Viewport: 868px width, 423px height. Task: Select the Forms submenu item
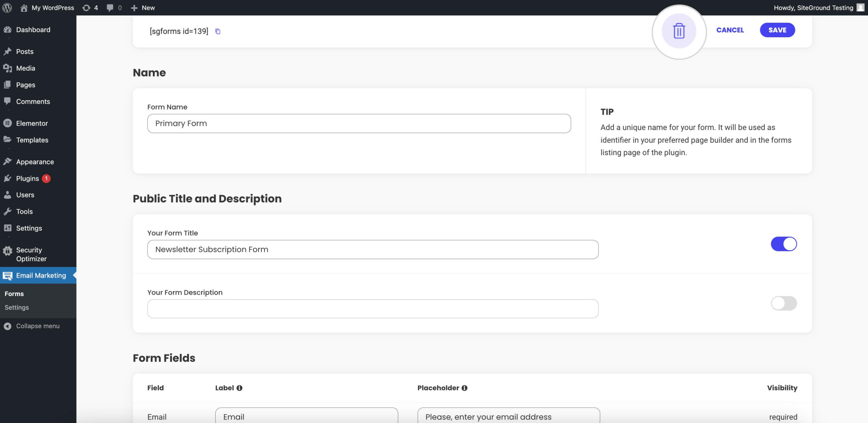14,294
